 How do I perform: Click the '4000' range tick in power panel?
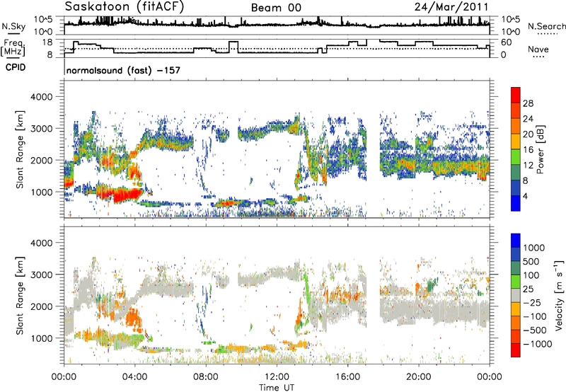(x=41, y=97)
